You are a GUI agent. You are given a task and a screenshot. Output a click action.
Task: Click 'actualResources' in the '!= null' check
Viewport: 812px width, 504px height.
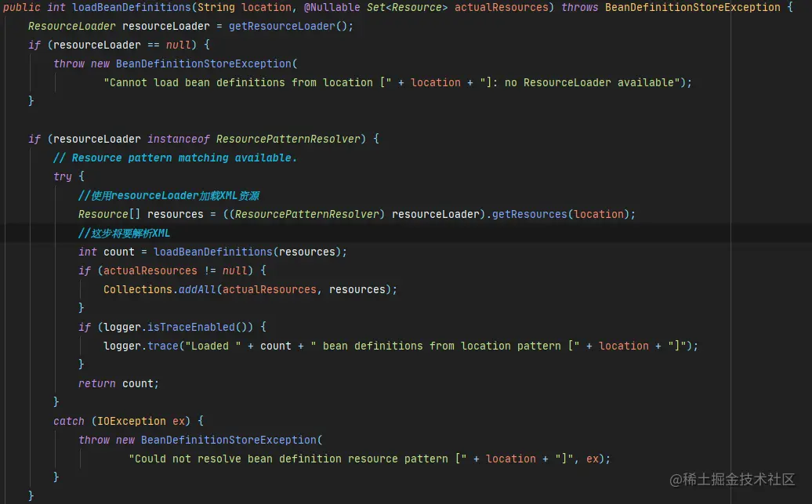point(150,270)
